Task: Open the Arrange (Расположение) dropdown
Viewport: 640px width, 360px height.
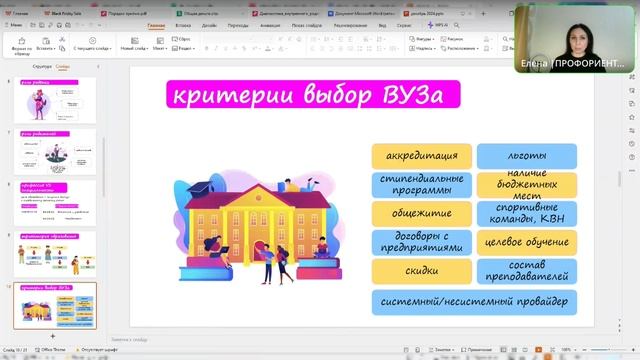Action: coord(460,48)
